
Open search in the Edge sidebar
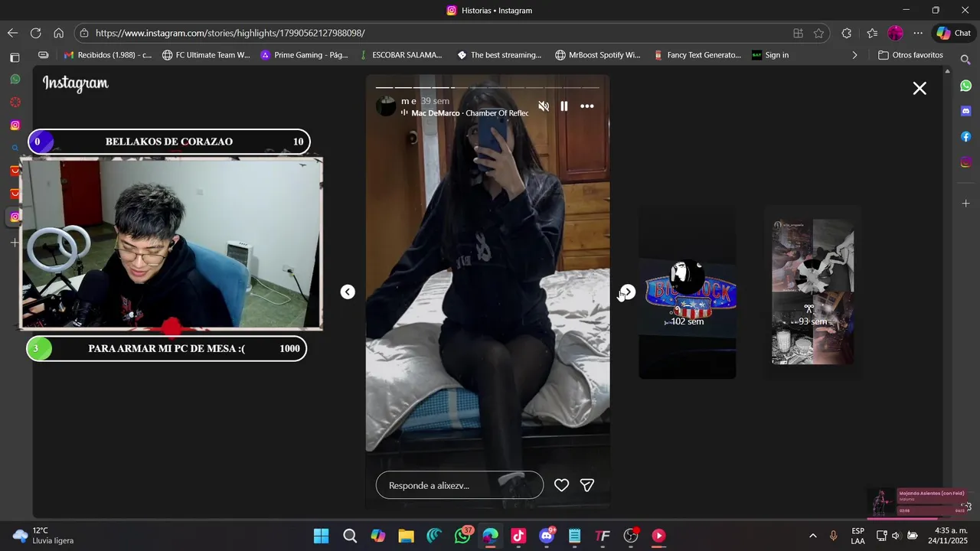[x=965, y=60]
